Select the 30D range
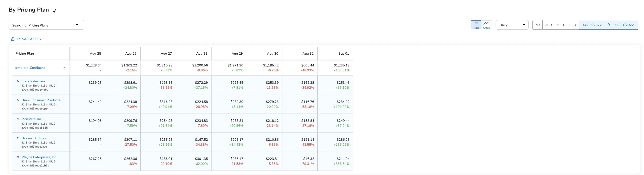Screen dimensions: 644x175 click(549, 25)
